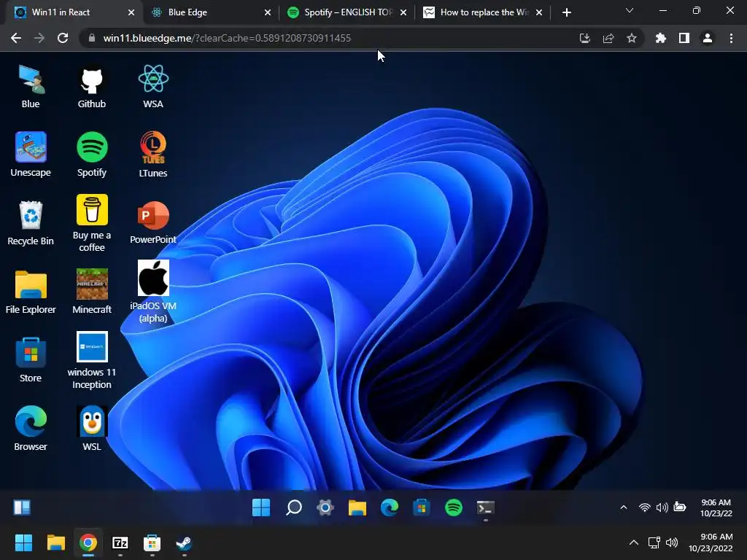Click the network icon in host tray
The height and width of the screenshot is (560, 747).
click(654, 542)
